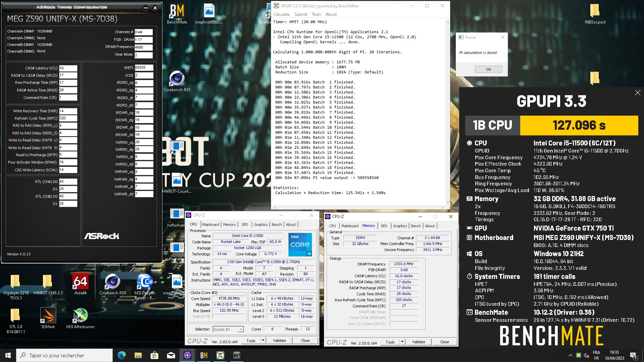Open the R6EEocpack folder
This screenshot has height=362, width=644.
pyautogui.click(x=595, y=14)
